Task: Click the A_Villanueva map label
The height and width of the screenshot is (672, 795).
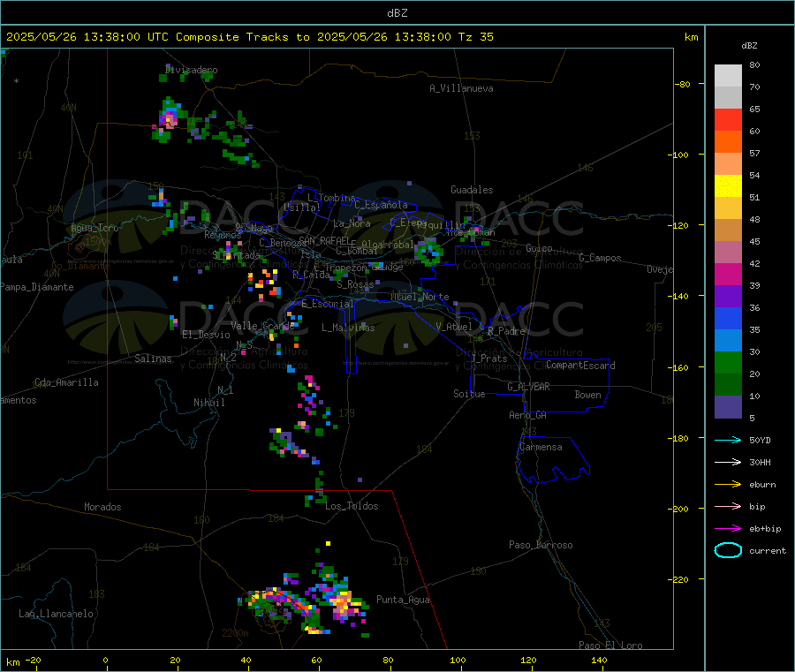Action: click(x=461, y=88)
